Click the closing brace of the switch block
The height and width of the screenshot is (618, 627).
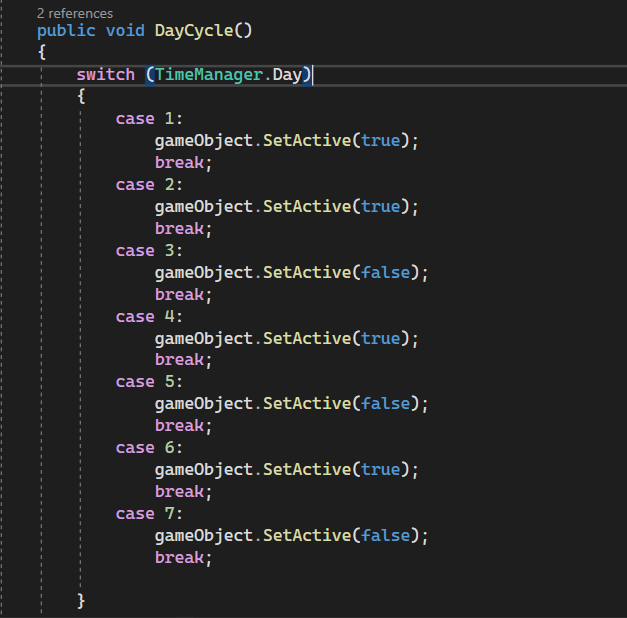click(x=81, y=601)
